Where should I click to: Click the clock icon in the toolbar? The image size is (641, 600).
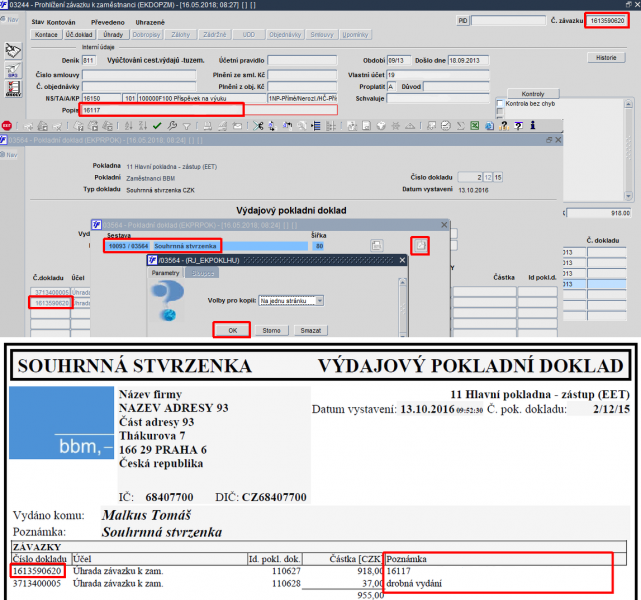coord(446,126)
